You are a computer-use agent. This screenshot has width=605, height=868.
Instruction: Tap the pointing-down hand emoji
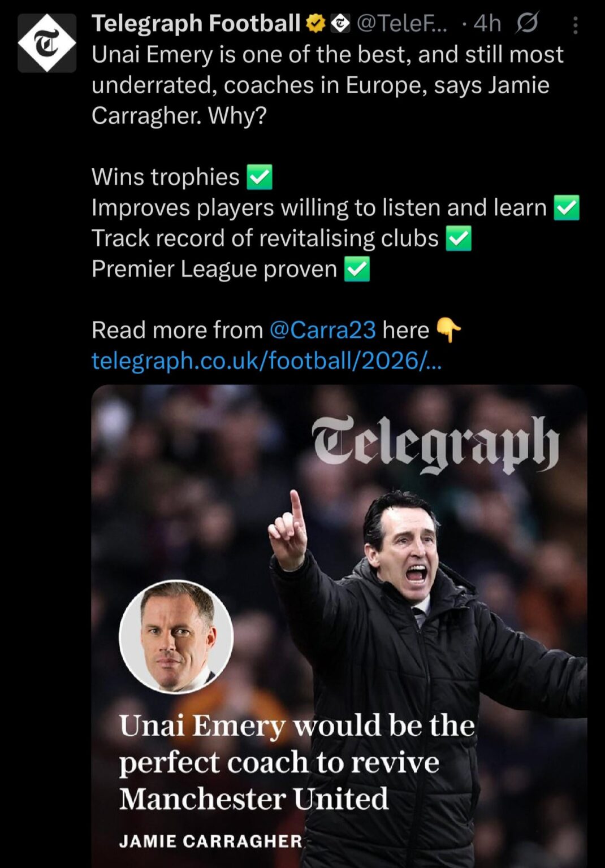pyautogui.click(x=449, y=330)
